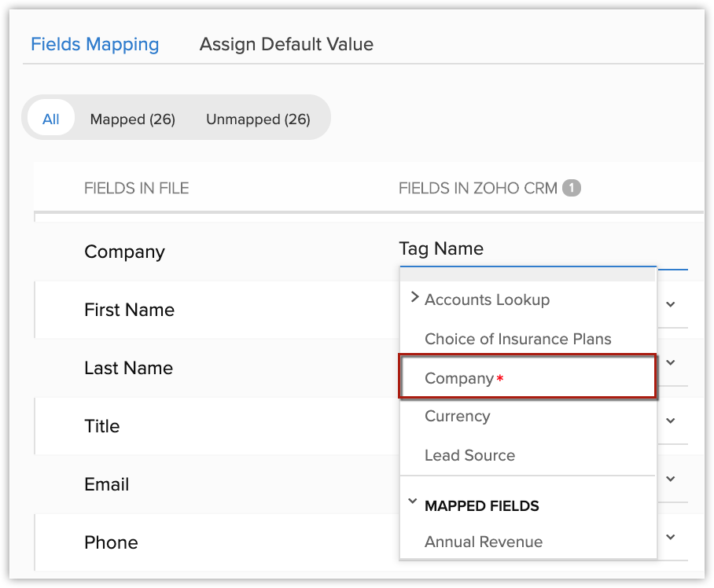Screen dimensions: 714x588
Task: Pick Currency from the field list
Action: coord(457,416)
